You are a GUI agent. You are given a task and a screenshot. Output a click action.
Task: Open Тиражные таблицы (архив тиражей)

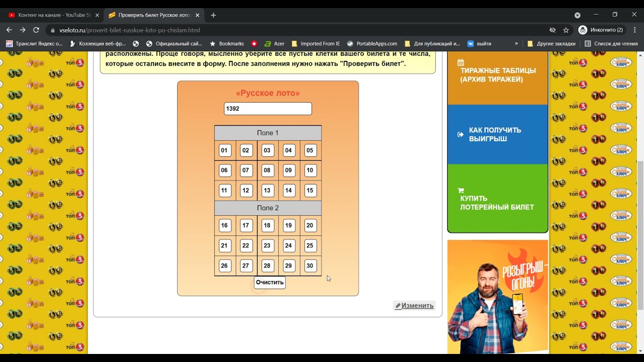coord(498,75)
